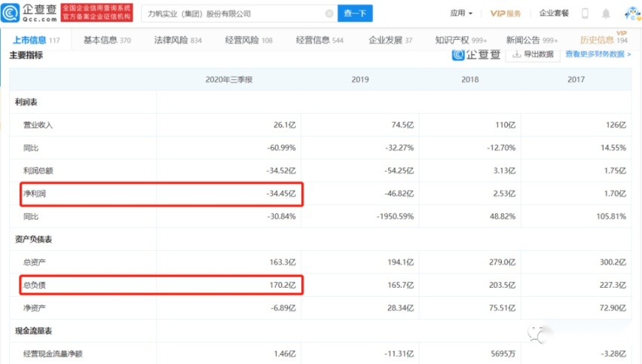The width and height of the screenshot is (642, 364).
Task: Click the 74.5亿 revenue value for 2019
Action: (402, 125)
